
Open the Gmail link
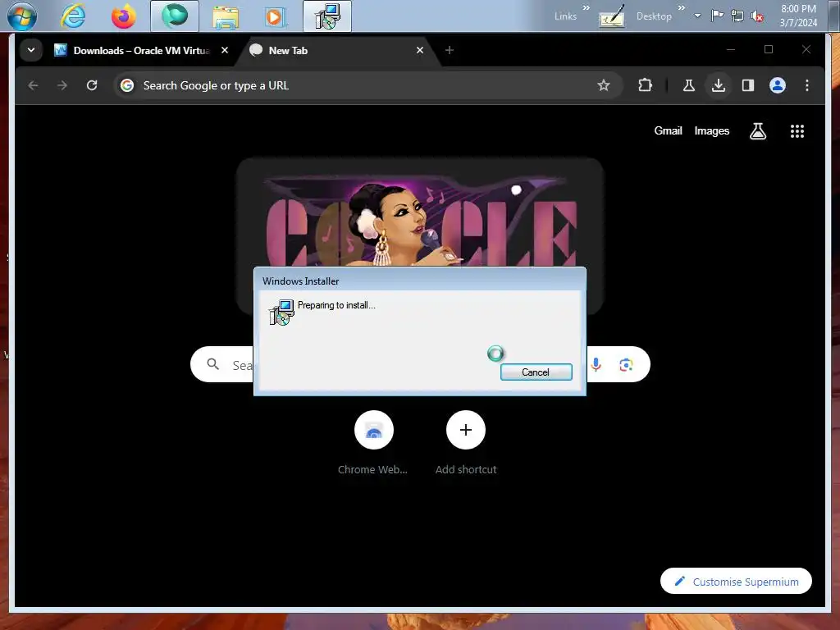pyautogui.click(x=668, y=130)
